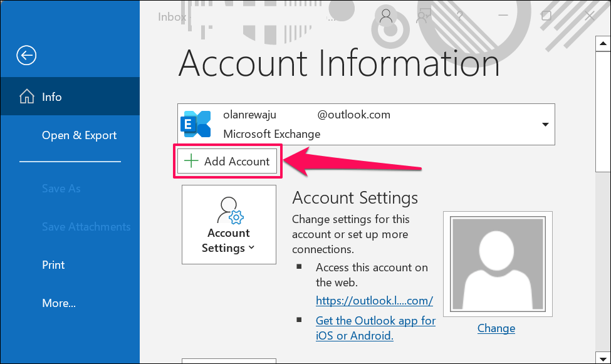Click the Add Account button

click(x=227, y=161)
